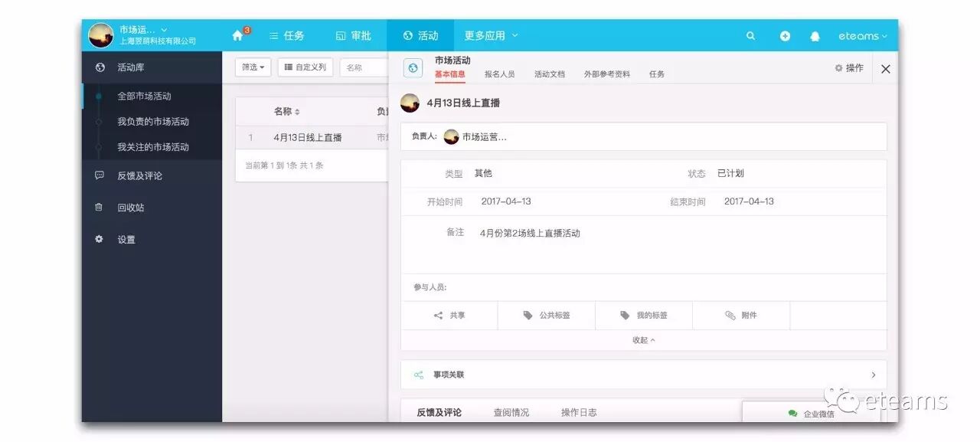Open the eteams account dropdown

(863, 36)
